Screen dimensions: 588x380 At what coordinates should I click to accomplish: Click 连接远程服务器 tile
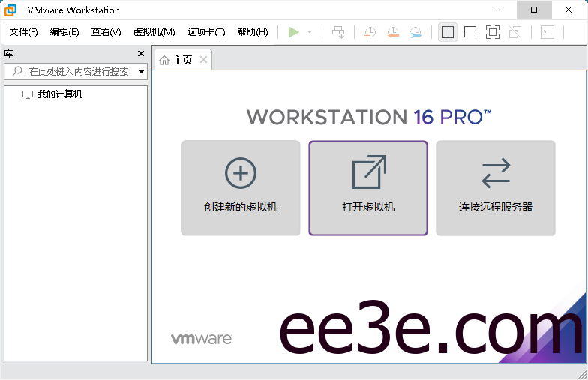495,188
